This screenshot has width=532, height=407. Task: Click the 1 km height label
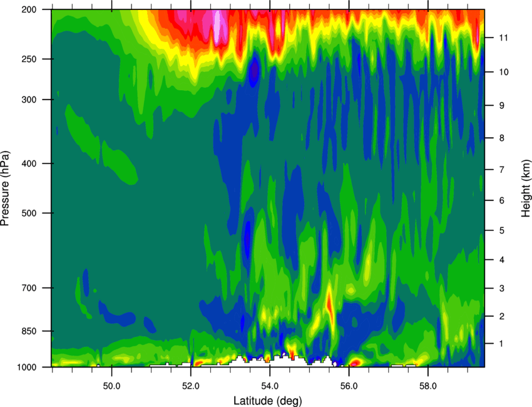click(501, 344)
